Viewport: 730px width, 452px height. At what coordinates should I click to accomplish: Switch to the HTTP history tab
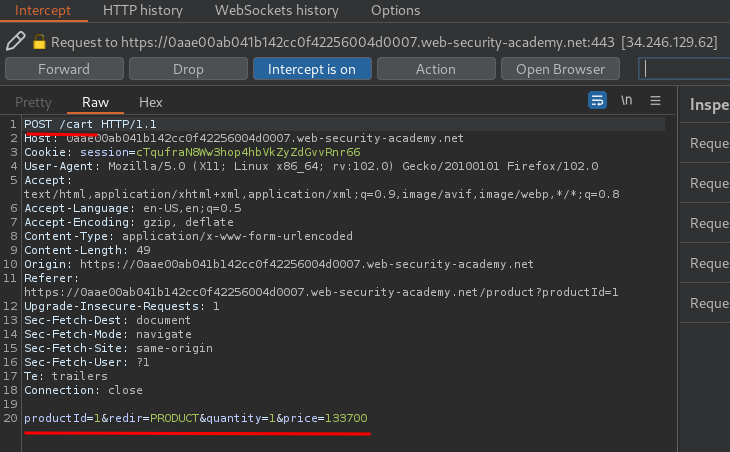coord(143,10)
